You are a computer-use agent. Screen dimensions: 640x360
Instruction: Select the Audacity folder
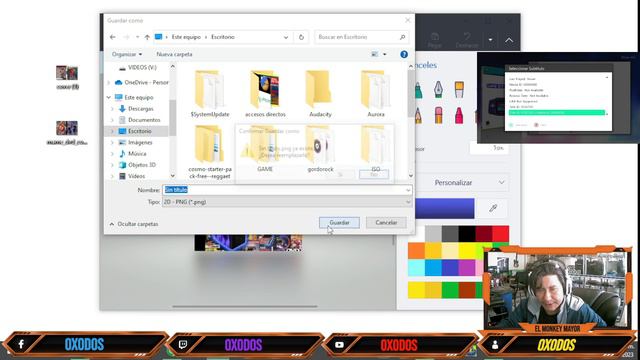click(x=320, y=94)
